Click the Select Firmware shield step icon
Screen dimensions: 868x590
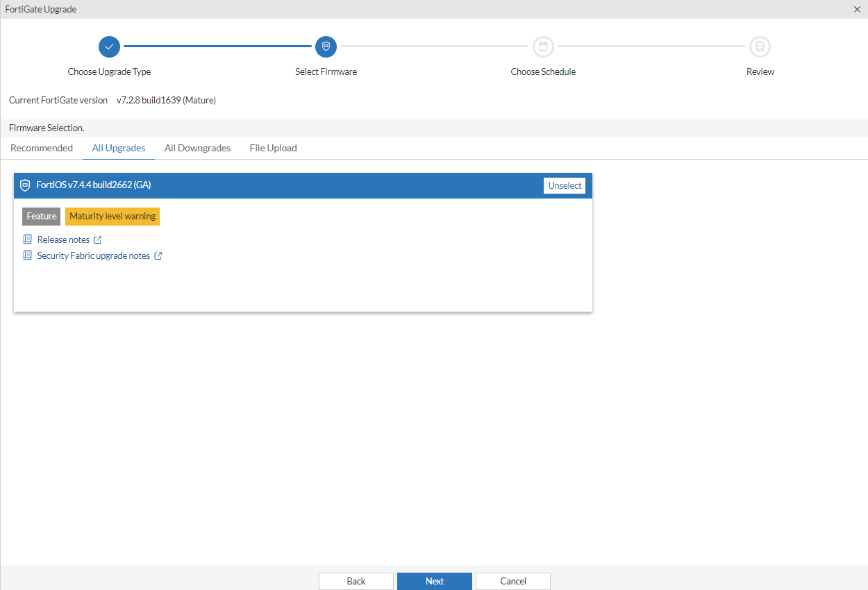(326, 47)
